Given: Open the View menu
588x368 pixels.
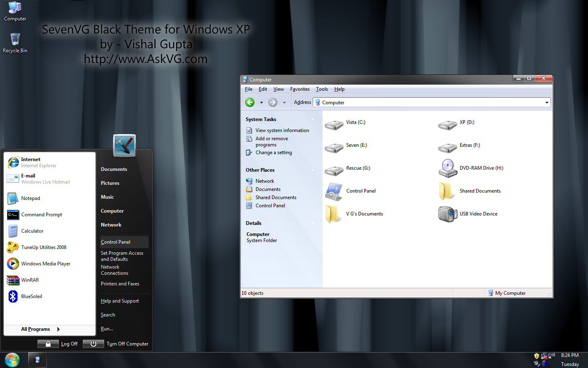Looking at the screenshot, I should (x=278, y=89).
